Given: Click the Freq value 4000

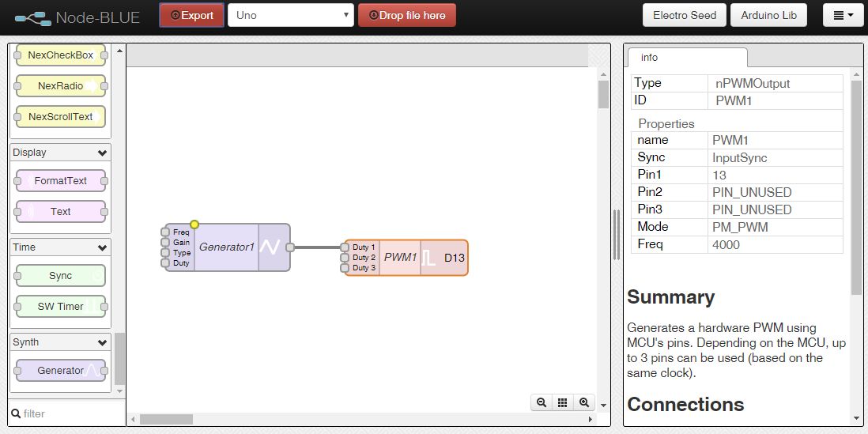Looking at the screenshot, I should 726,245.
